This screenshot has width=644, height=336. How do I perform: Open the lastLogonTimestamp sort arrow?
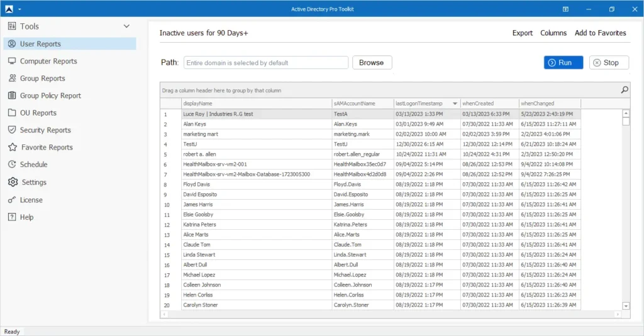[455, 104]
